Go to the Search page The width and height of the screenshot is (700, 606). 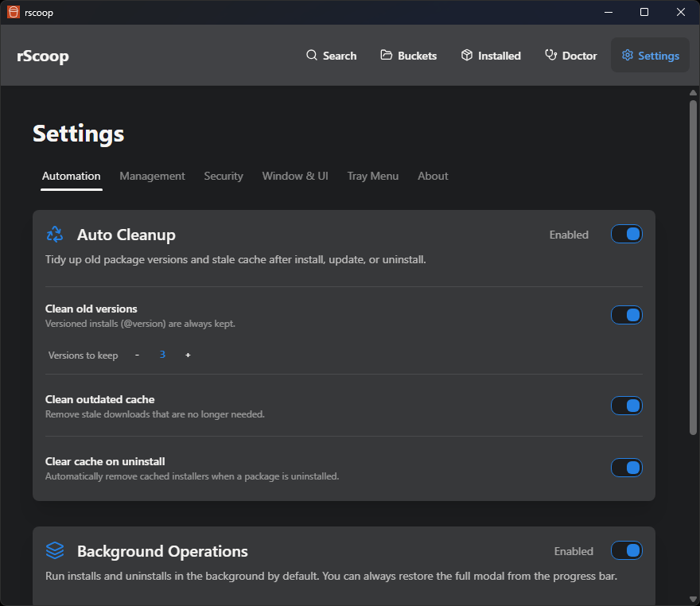pos(331,56)
